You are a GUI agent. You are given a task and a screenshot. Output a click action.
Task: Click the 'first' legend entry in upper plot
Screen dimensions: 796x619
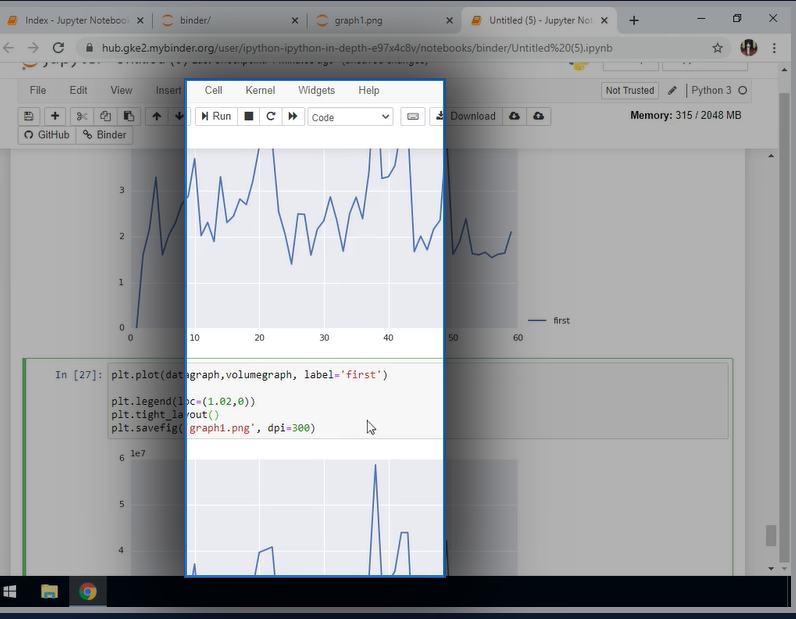pos(549,320)
